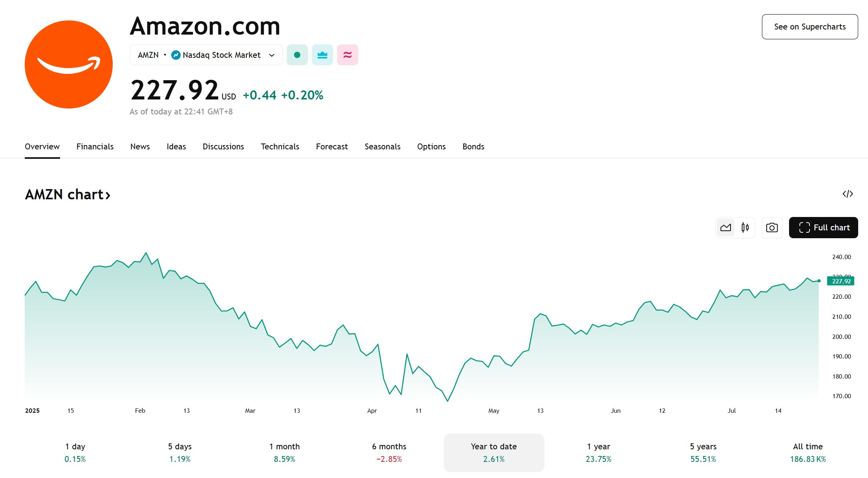Viewport: 868px width, 478px height.
Task: Click the chart's last price dot marker
Action: tap(819, 281)
